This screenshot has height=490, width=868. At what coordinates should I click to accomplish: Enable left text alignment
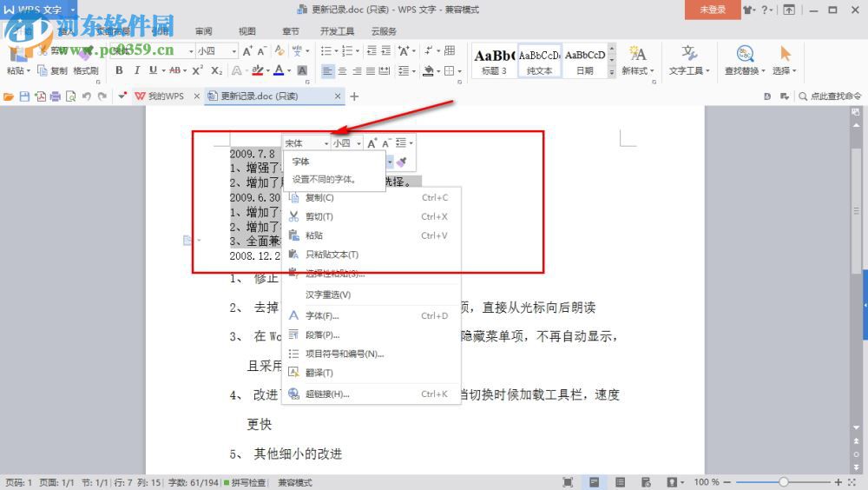point(328,70)
